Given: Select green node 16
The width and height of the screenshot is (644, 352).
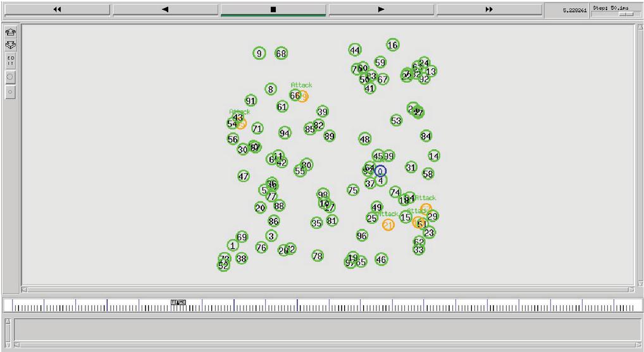Looking at the screenshot, I should 393,45.
